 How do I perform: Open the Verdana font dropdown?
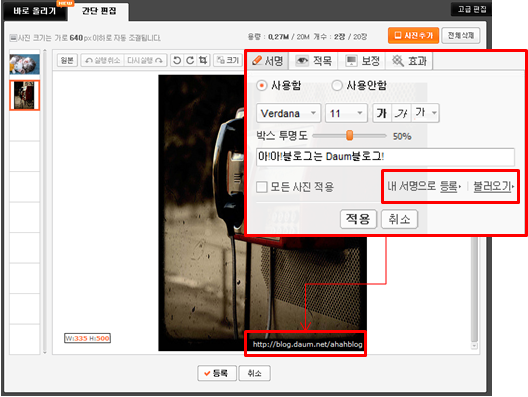[289, 113]
